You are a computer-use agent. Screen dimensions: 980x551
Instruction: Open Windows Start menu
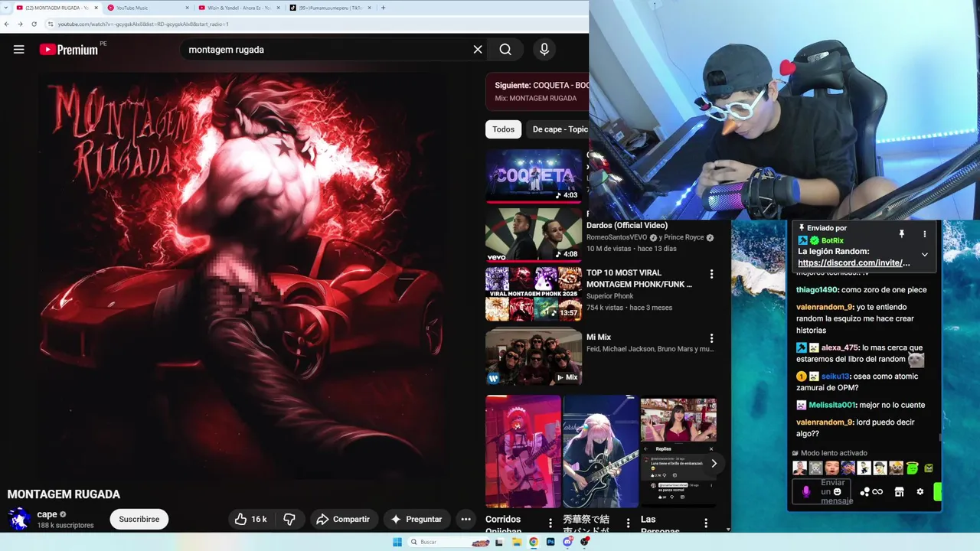397,542
